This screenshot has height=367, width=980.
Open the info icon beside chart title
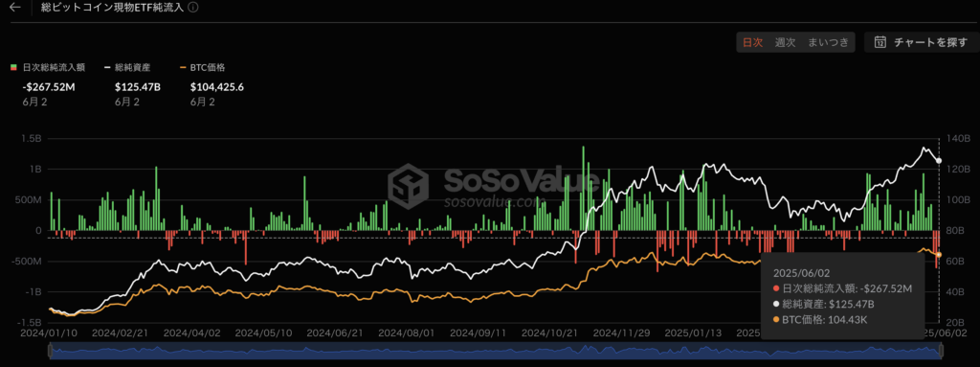pos(193,8)
